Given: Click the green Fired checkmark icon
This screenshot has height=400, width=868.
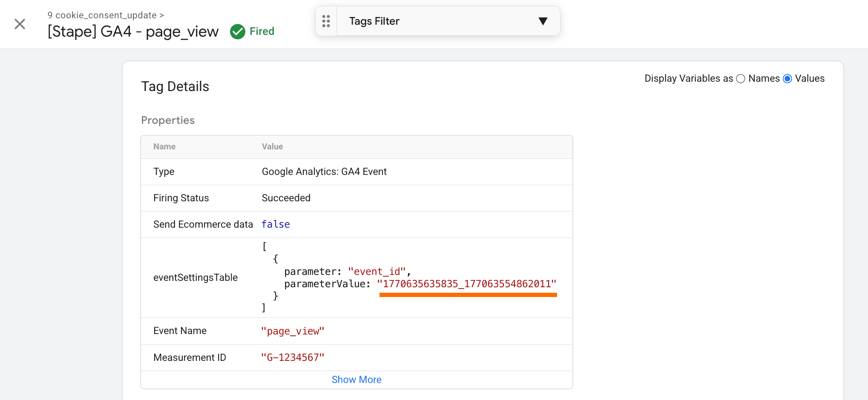Looking at the screenshot, I should tap(237, 31).
